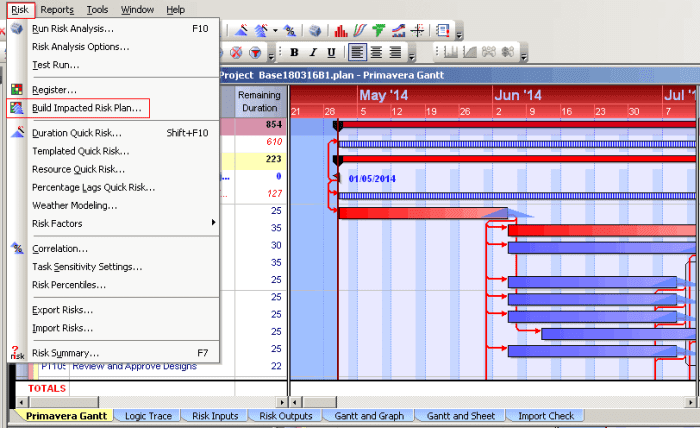
Task: Toggle Italic formatting
Action: pos(313,53)
